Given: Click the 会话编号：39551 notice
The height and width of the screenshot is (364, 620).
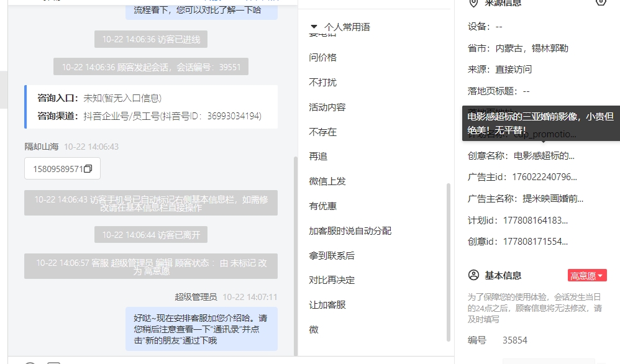Looking at the screenshot, I should [151, 67].
